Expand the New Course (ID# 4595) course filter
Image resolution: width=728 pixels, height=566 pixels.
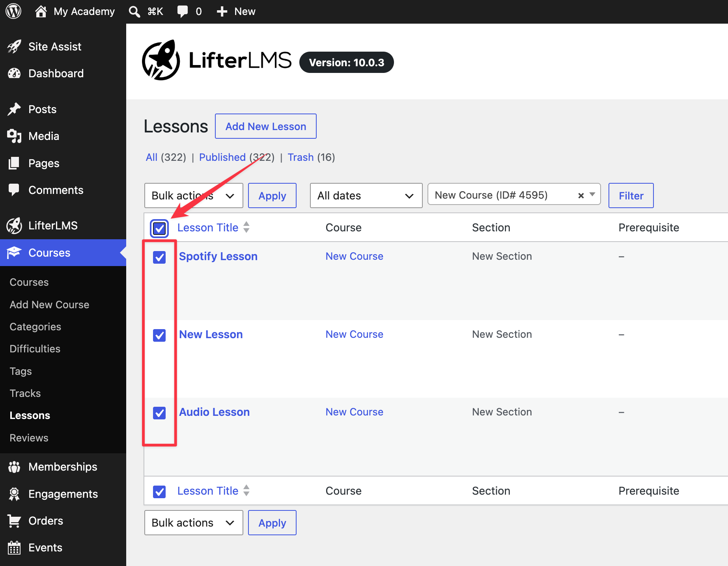click(592, 194)
